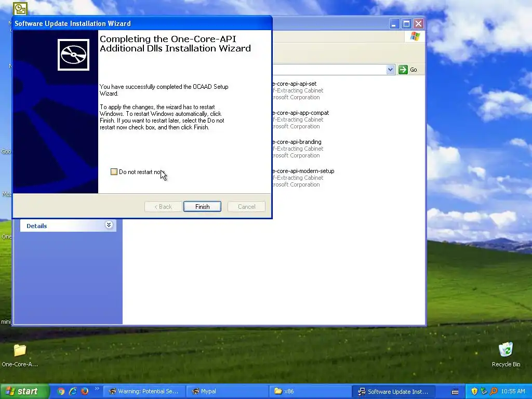Image resolution: width=532 pixels, height=399 pixels.
Task: Click the grayed-out Cancel button
Action: pyautogui.click(x=246, y=207)
